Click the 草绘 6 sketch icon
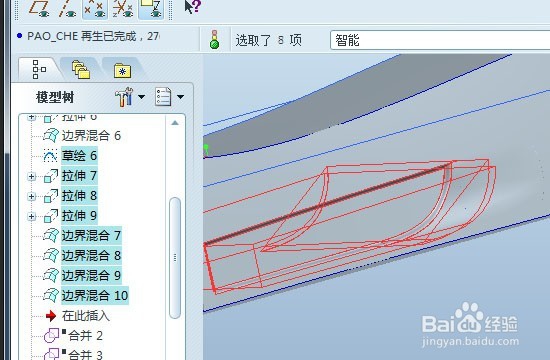This screenshot has height=360, width=550. tap(51, 155)
